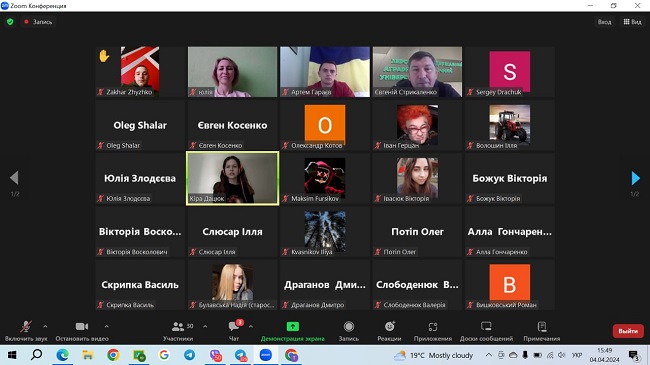Screen dimensions: 650x365
Task: Click the Вход sign-in button
Action: pyautogui.click(x=604, y=22)
